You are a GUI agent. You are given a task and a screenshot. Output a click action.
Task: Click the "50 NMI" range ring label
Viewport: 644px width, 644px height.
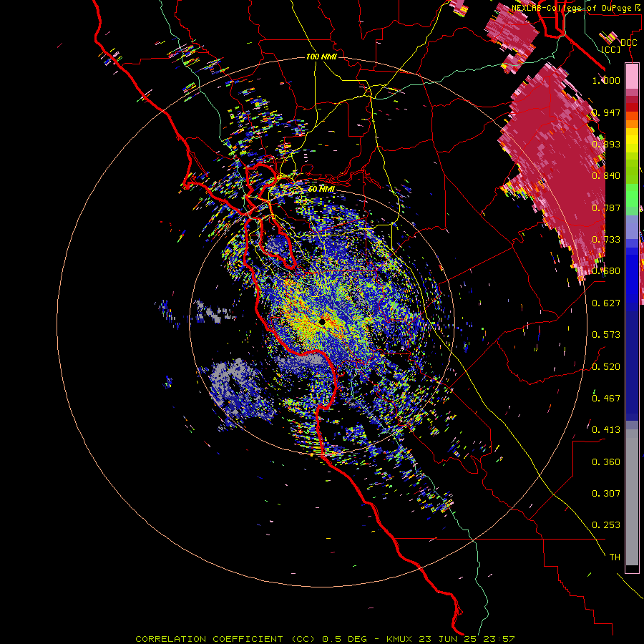[x=321, y=189]
